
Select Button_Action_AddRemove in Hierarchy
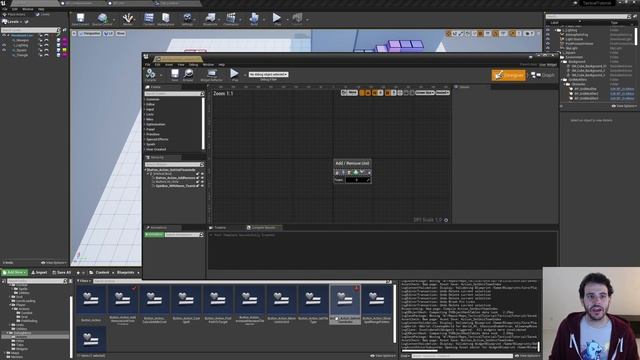pos(176,178)
